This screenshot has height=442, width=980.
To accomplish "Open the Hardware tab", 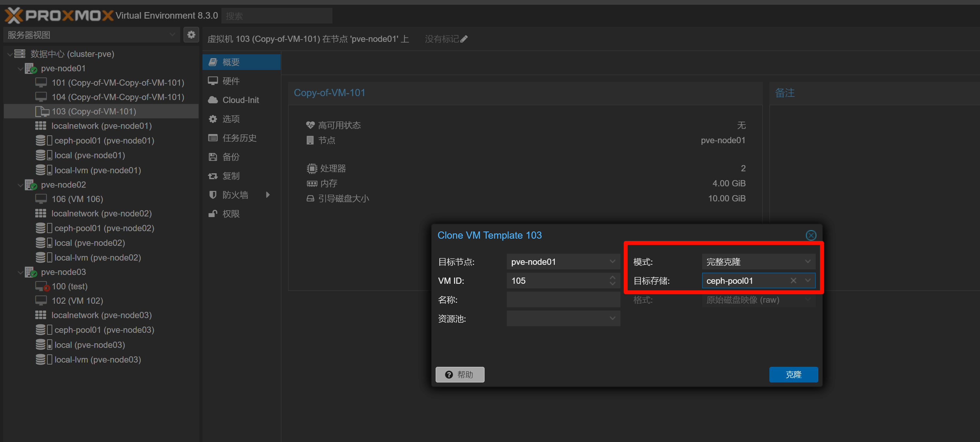I will coord(242,81).
